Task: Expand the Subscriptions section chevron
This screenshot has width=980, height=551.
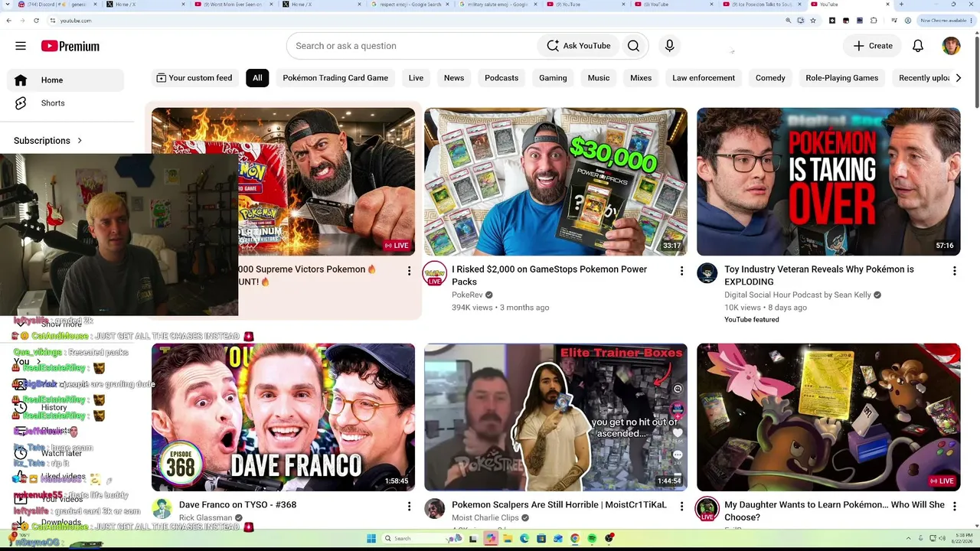Action: [x=80, y=141]
